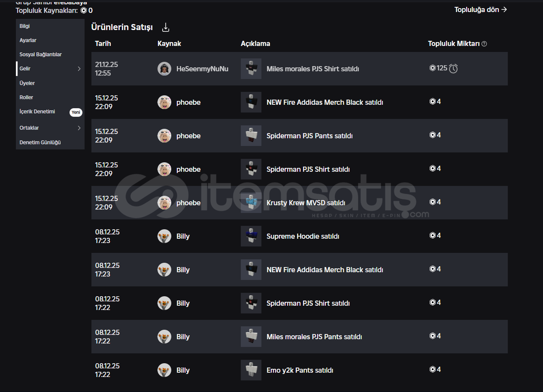Viewport: 543px width, 392px height.
Task: Open the Supreme Hoodie item thumbnail
Action: point(251,236)
